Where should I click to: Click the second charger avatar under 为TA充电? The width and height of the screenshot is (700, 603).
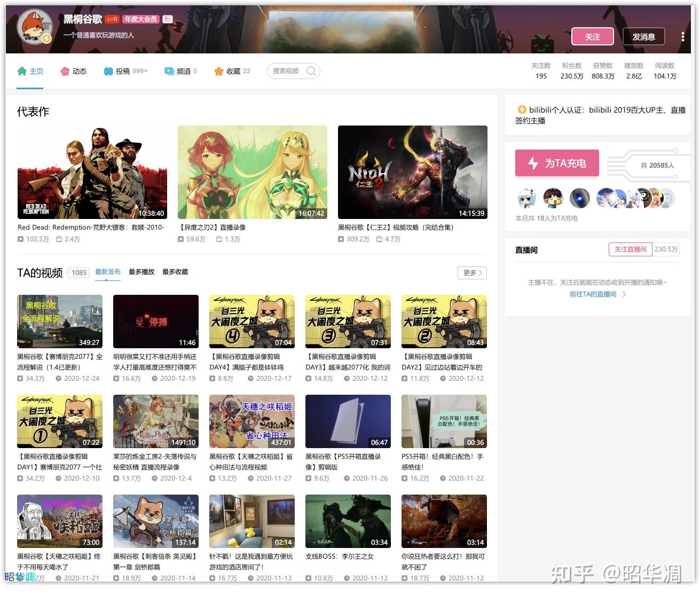tap(553, 198)
